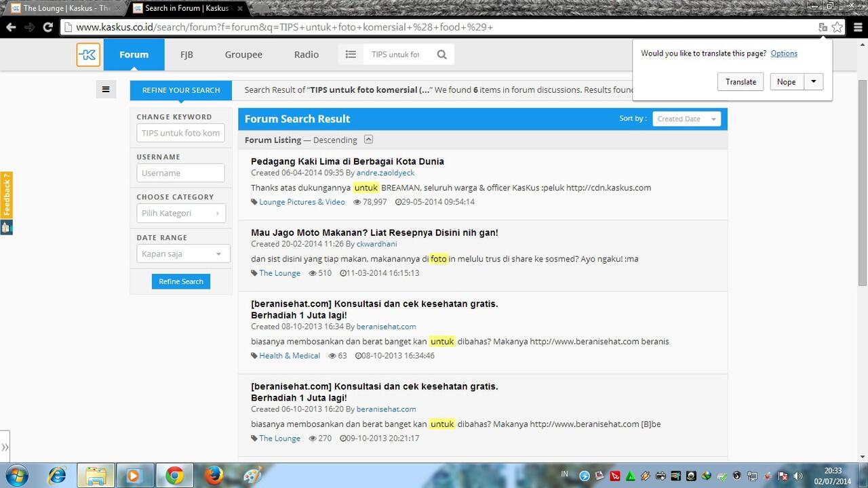
Task: Click the Change Keyword input field
Action: click(x=180, y=133)
